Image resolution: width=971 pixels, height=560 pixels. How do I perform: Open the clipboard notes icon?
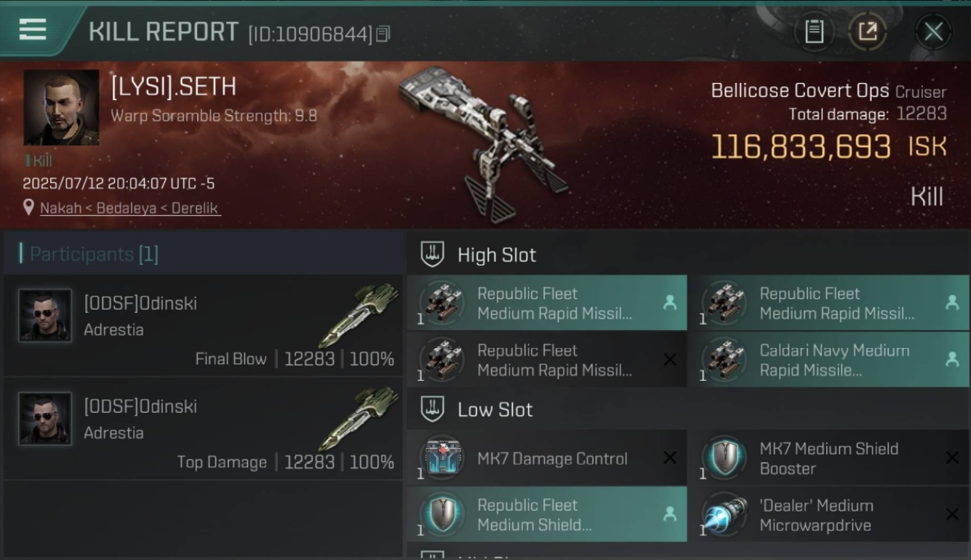point(813,31)
